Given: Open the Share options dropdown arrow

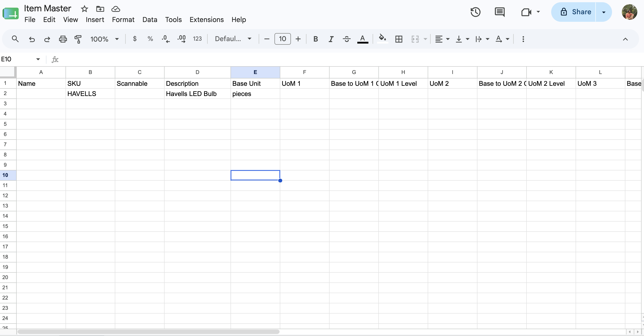Looking at the screenshot, I should [604, 12].
